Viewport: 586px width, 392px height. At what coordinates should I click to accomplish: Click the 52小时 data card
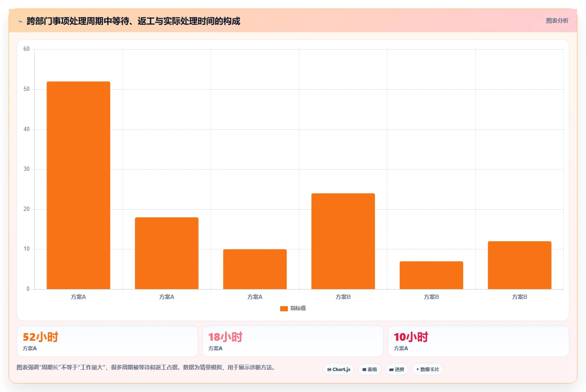coord(107,341)
